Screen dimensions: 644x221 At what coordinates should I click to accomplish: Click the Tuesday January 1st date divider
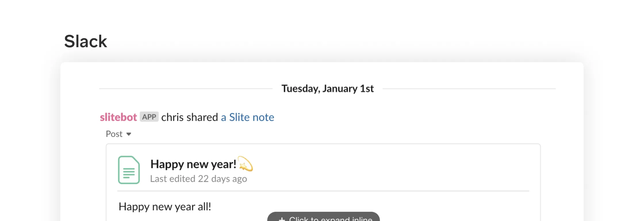[x=328, y=88]
